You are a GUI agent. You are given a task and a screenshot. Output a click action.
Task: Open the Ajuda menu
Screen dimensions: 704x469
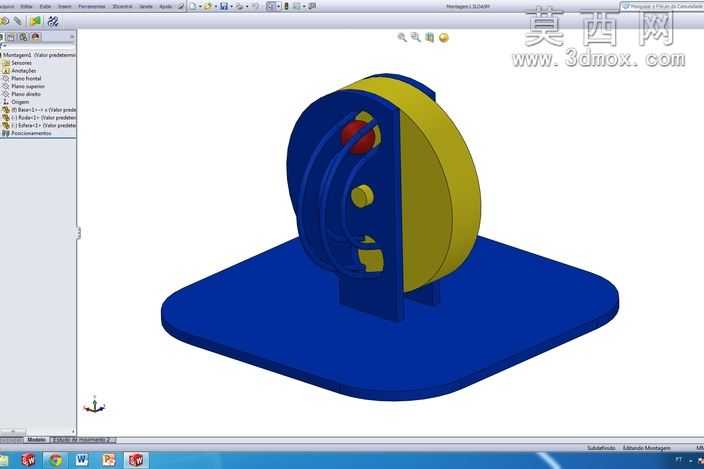click(x=166, y=7)
